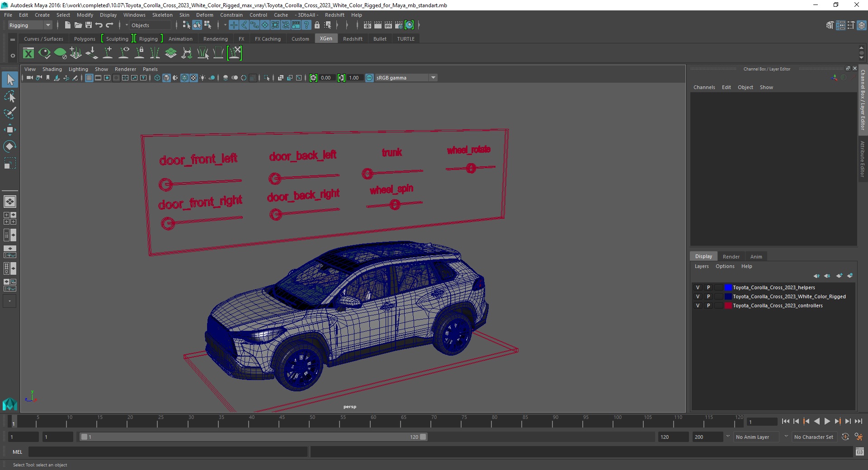The width and height of the screenshot is (868, 470).
Task: Click viewport bookmark icon
Action: pyautogui.click(x=48, y=78)
